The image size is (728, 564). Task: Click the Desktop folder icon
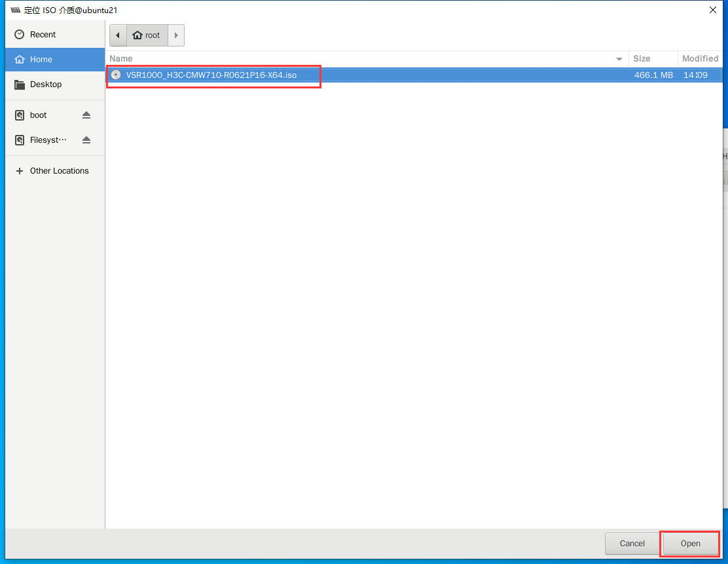[20, 85]
